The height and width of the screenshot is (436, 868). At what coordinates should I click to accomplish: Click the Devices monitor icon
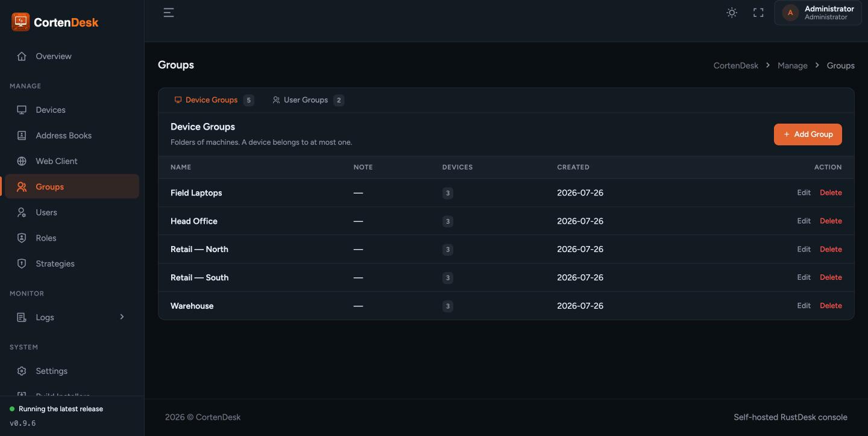click(22, 110)
